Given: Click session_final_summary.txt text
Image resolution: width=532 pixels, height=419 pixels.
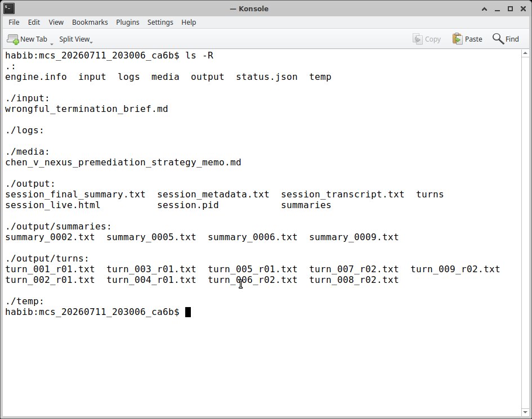Looking at the screenshot, I should 75,194.
